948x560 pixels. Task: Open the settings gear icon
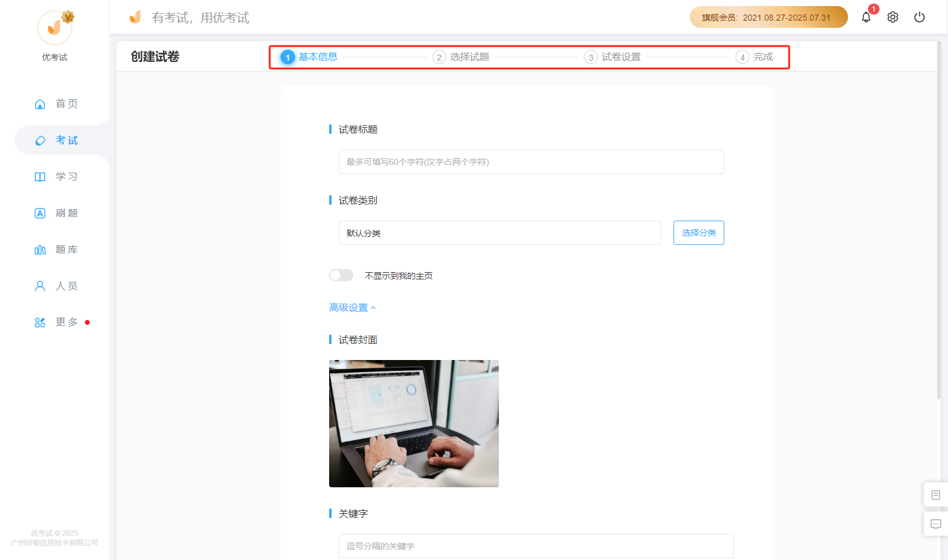(x=893, y=17)
